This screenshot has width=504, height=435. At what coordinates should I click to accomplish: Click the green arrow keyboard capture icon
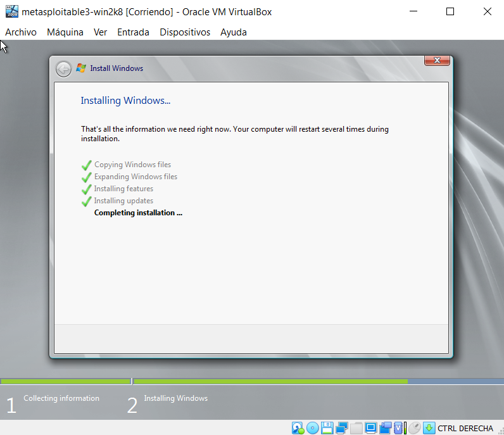(429, 428)
